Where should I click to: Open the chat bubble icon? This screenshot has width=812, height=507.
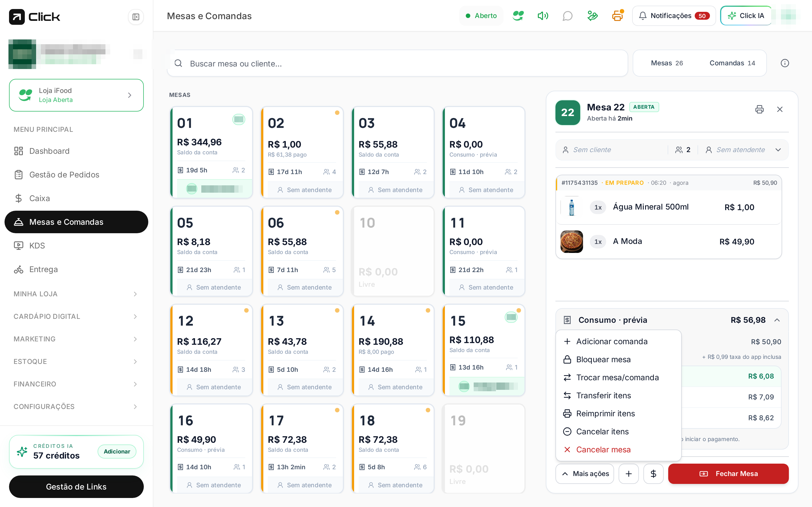[567, 16]
